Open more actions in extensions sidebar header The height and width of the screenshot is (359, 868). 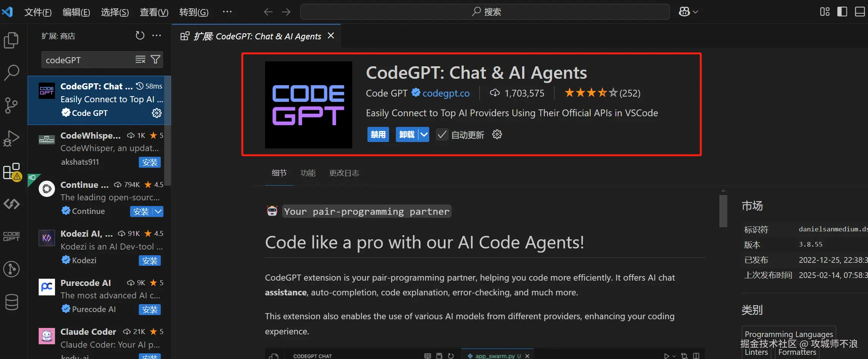[x=157, y=36]
